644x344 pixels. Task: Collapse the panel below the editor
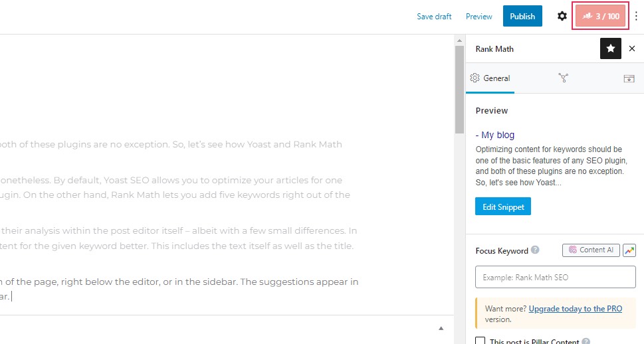click(x=441, y=328)
